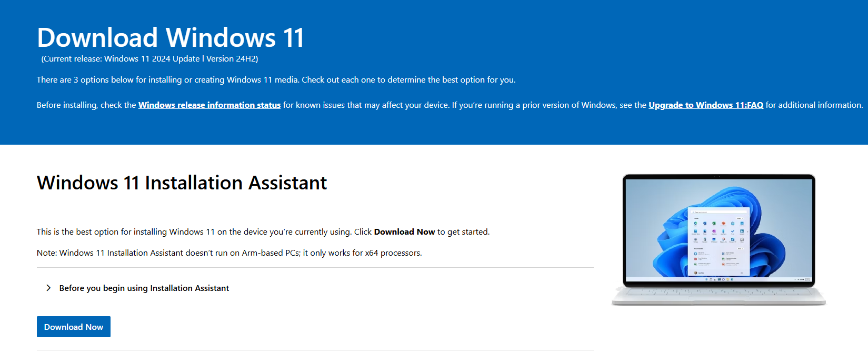Click the chevron beside Before you begin
868x363 pixels.
coord(48,288)
